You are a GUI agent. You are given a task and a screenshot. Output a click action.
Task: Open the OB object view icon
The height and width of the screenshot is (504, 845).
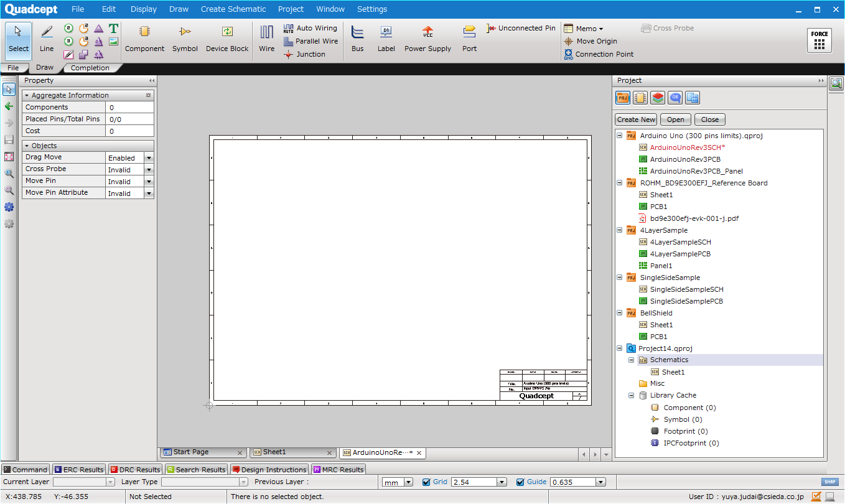pyautogui.click(x=675, y=98)
